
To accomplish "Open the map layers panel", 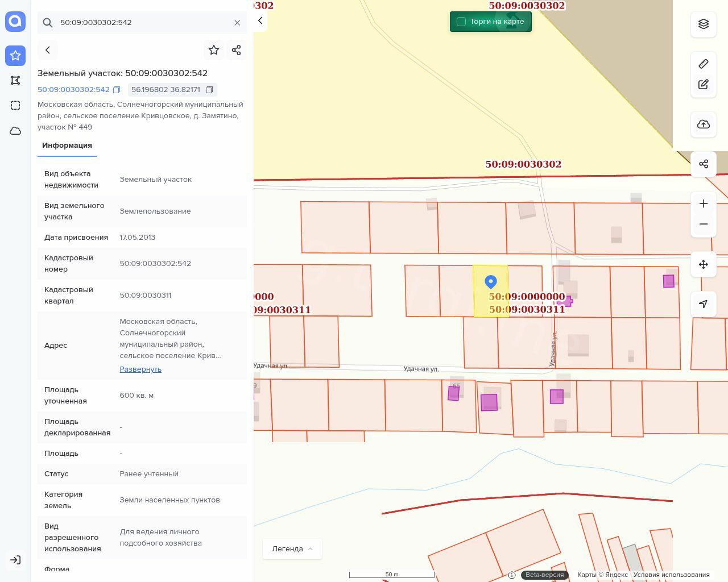I will [704, 24].
